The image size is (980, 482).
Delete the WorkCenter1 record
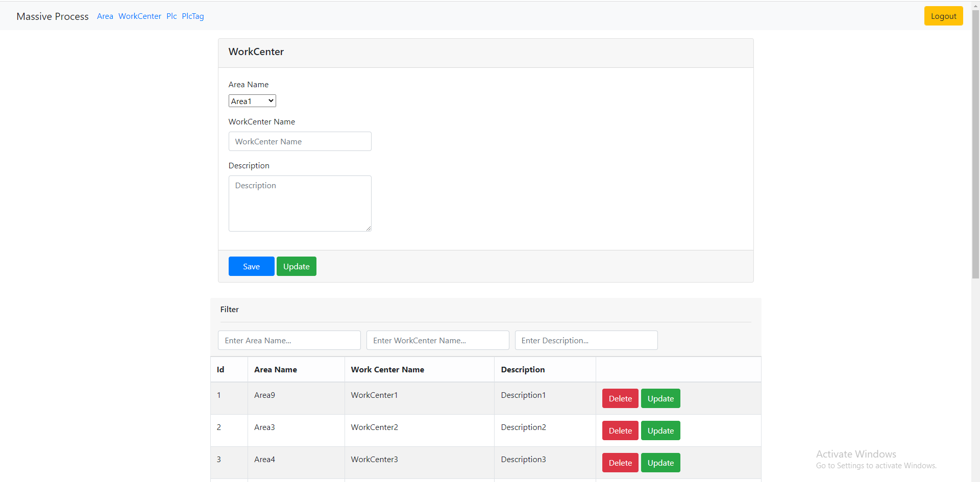[x=620, y=398]
